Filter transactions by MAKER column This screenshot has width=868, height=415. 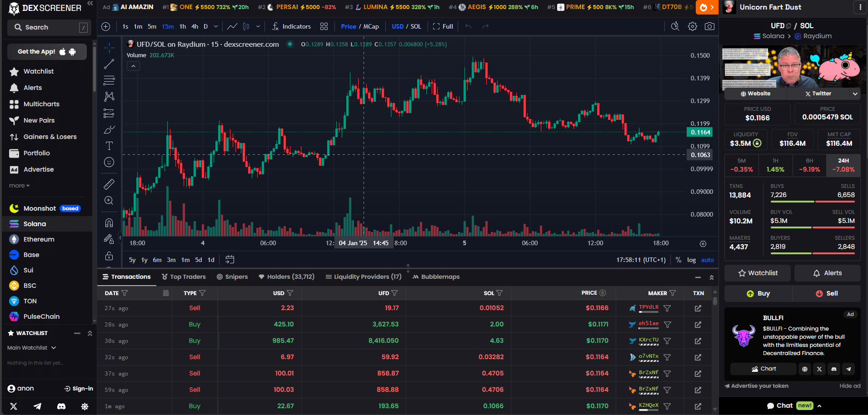pos(673,293)
